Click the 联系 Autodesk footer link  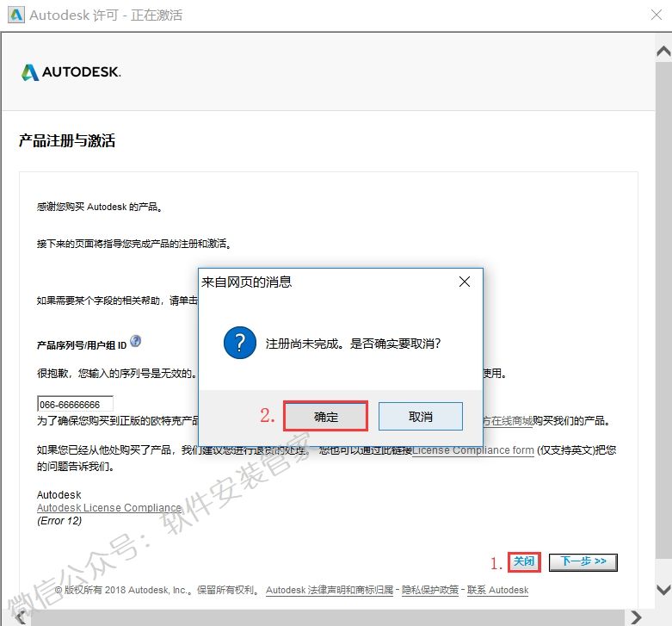(x=498, y=591)
